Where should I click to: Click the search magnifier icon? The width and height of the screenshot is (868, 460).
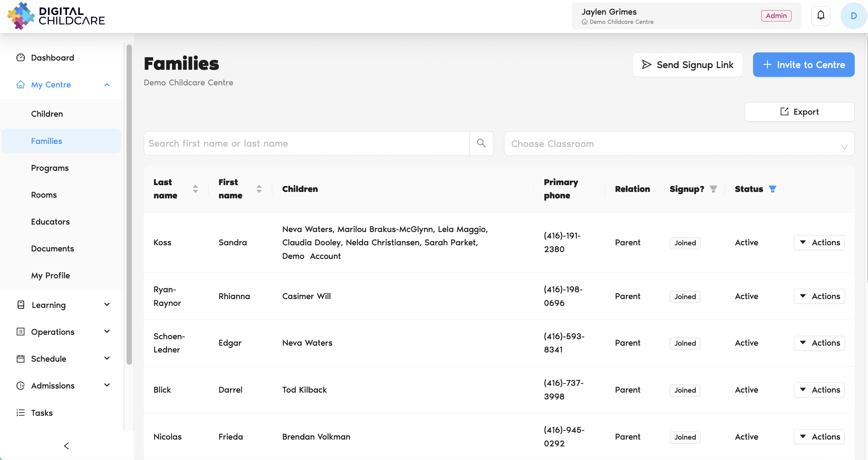(481, 143)
